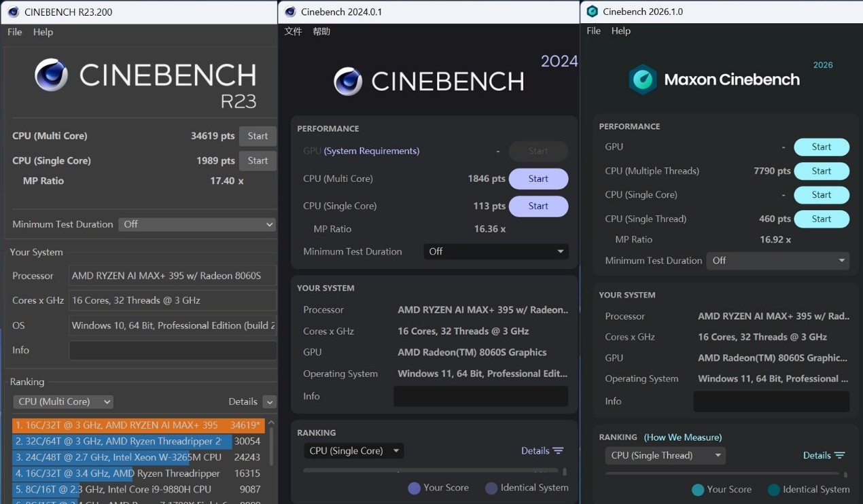Open CPU (Single Core) ranking dropdown in Cinebench 2024
The image size is (863, 504).
(x=353, y=451)
